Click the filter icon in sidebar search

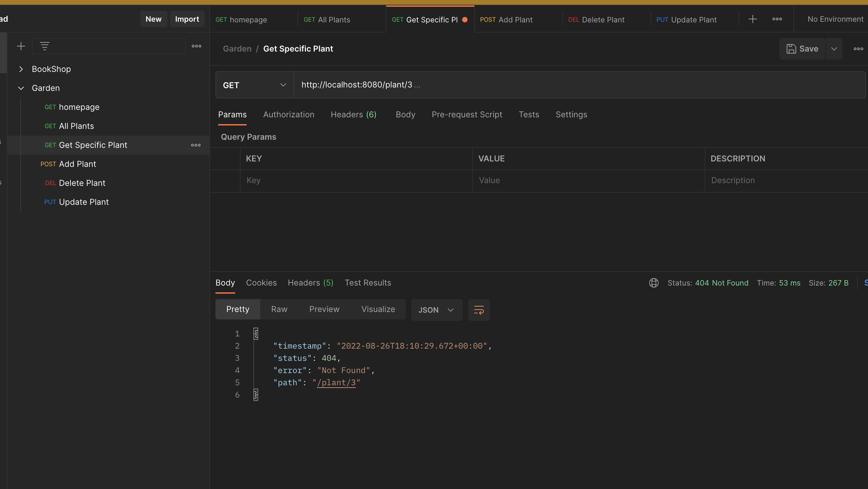coord(44,46)
